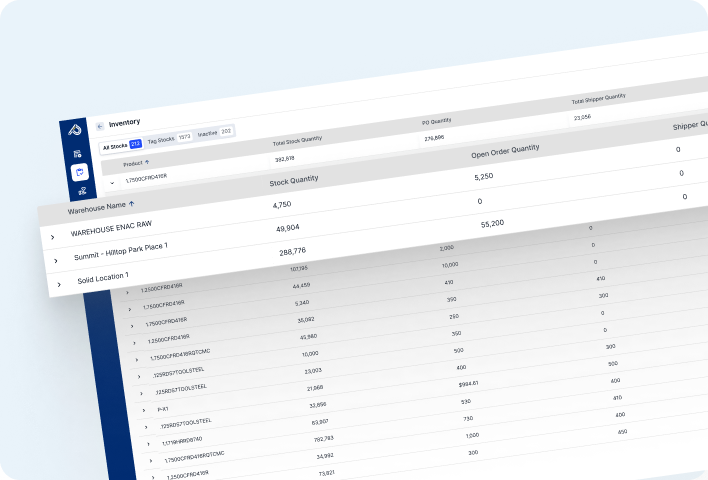Expand the Summit - Hilltop Park Place 1 row
This screenshot has height=480, width=708.
(x=56, y=261)
